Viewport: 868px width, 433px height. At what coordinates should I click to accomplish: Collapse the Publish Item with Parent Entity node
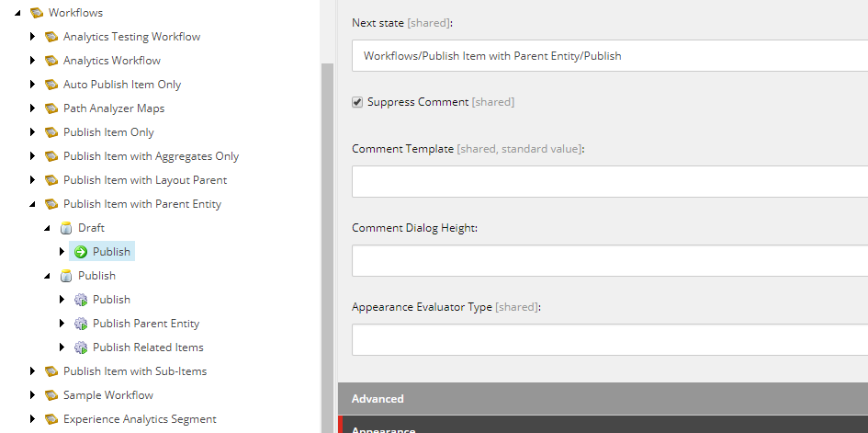click(x=33, y=204)
